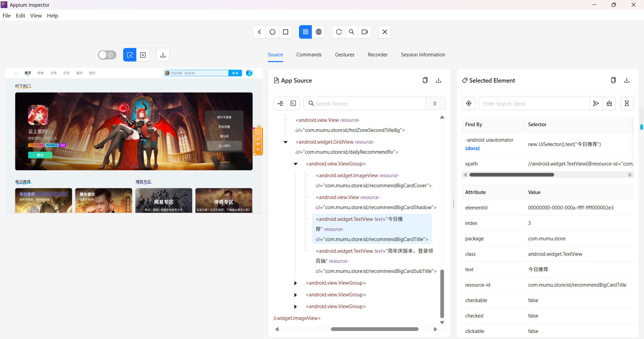Download Selected Element screenshot

click(x=627, y=80)
